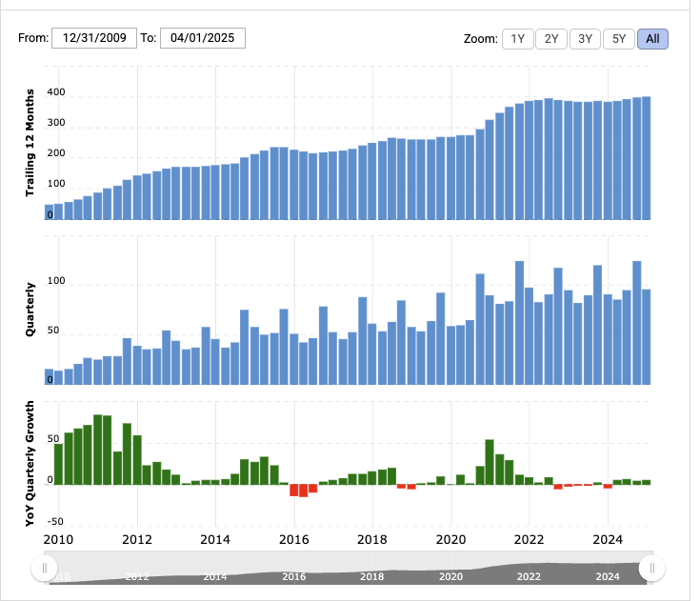Click the right navigator range handle

pos(652,569)
